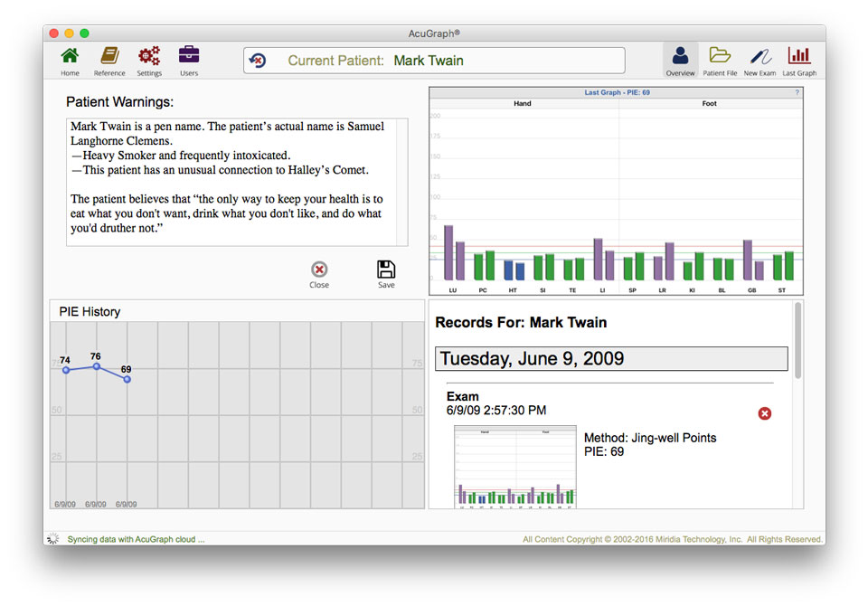Screen dimensions: 868x606
Task: Click the help question mark on Last Graph
Action: tap(797, 92)
